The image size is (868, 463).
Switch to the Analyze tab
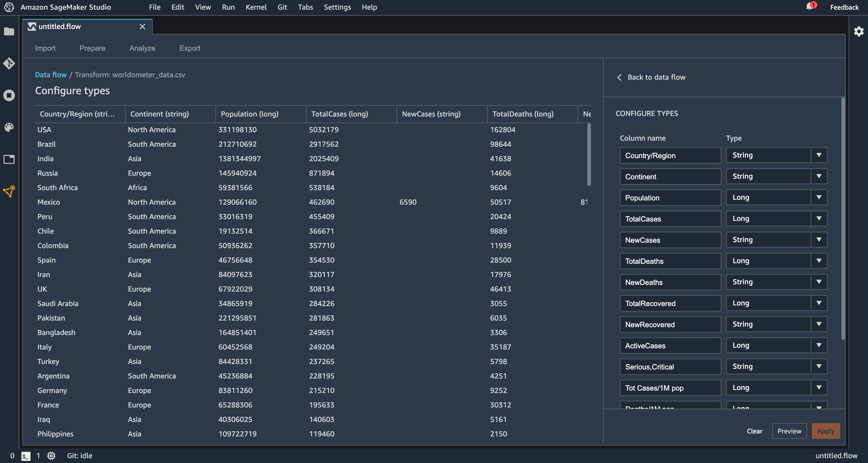pos(142,48)
